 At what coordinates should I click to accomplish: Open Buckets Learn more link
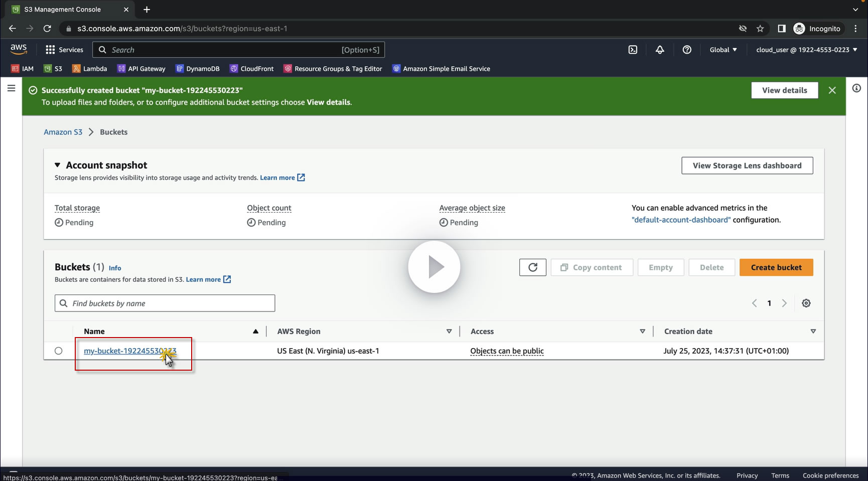(208, 279)
